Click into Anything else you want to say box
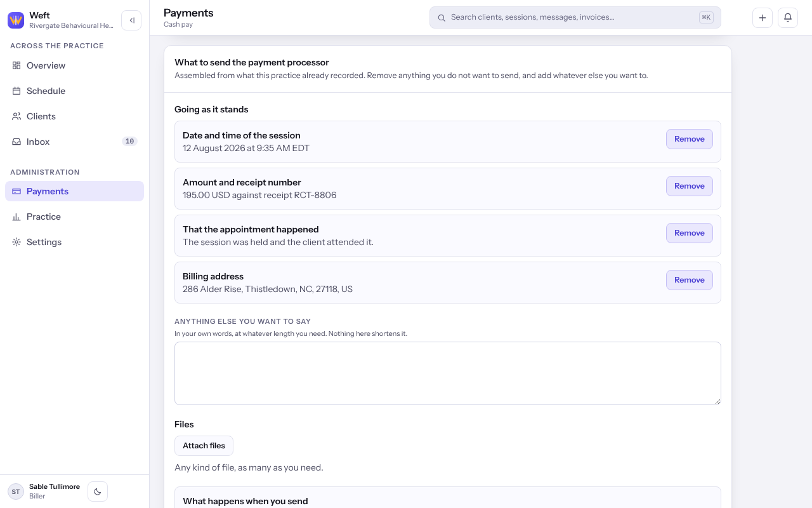812x508 pixels. (x=448, y=373)
